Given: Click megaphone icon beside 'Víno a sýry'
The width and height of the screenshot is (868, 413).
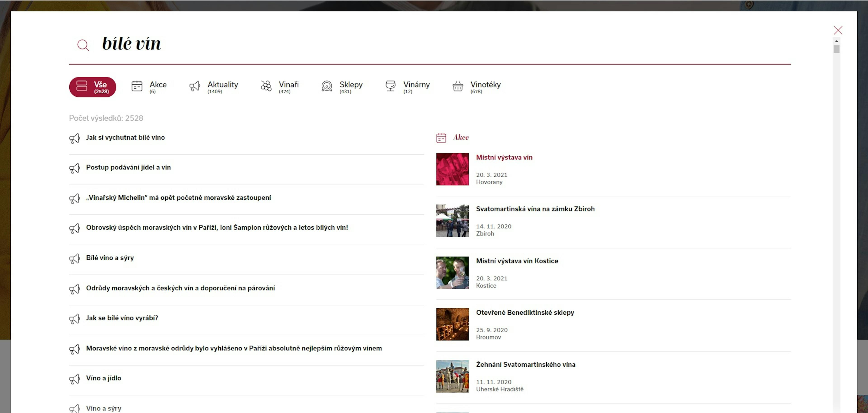Looking at the screenshot, I should click(74, 409).
